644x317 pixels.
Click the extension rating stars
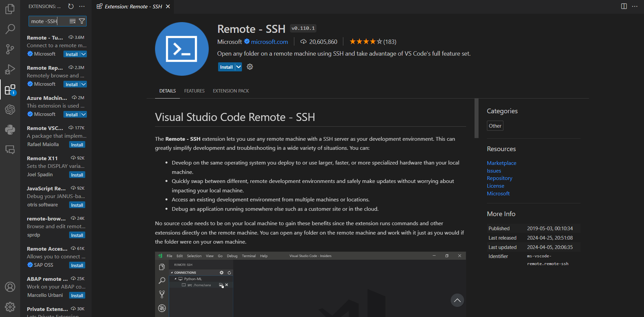pyautogui.click(x=365, y=42)
